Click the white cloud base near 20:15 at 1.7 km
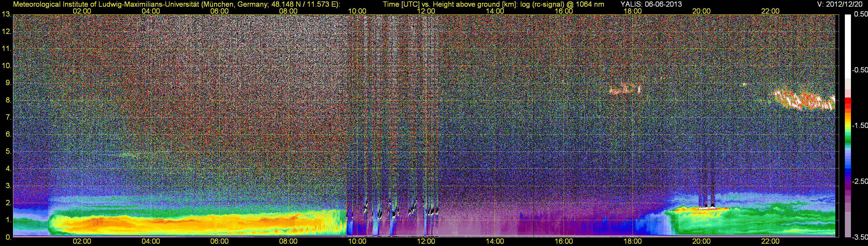 point(708,208)
